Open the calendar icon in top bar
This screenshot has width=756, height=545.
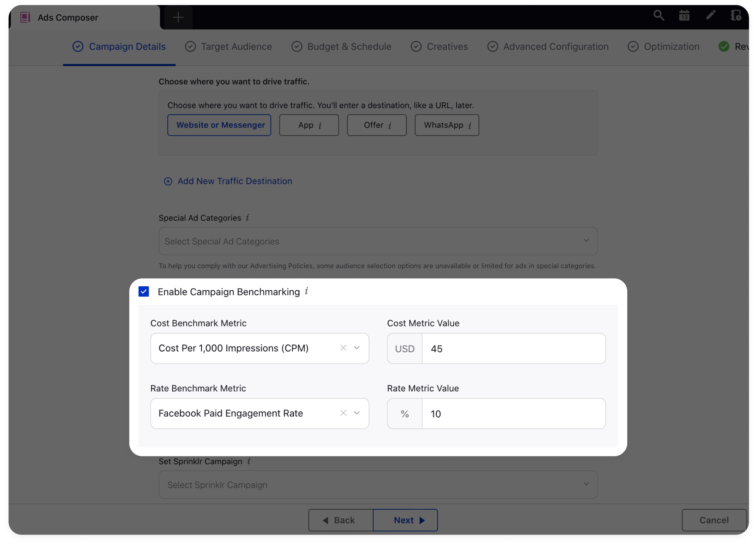(684, 16)
